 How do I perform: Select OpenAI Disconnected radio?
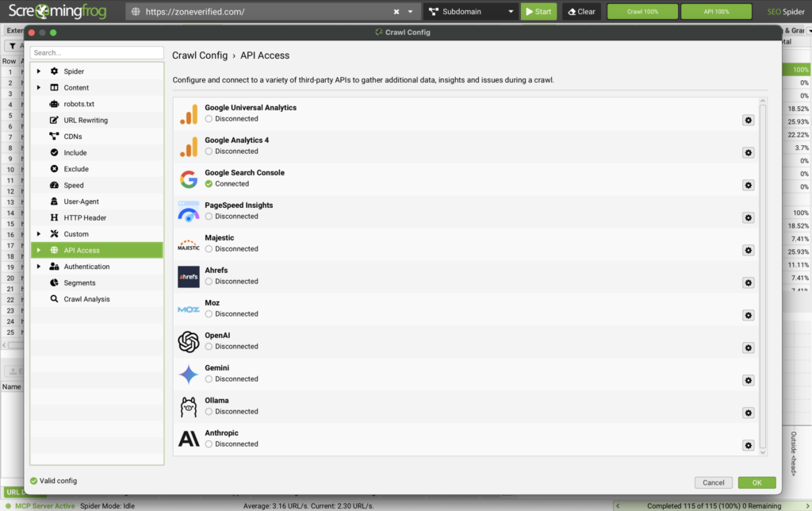(209, 347)
